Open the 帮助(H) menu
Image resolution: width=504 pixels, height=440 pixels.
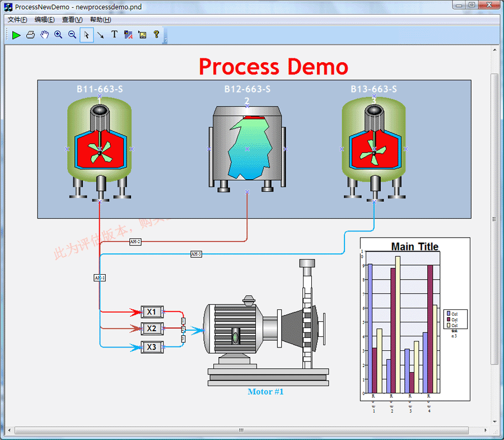[100, 20]
